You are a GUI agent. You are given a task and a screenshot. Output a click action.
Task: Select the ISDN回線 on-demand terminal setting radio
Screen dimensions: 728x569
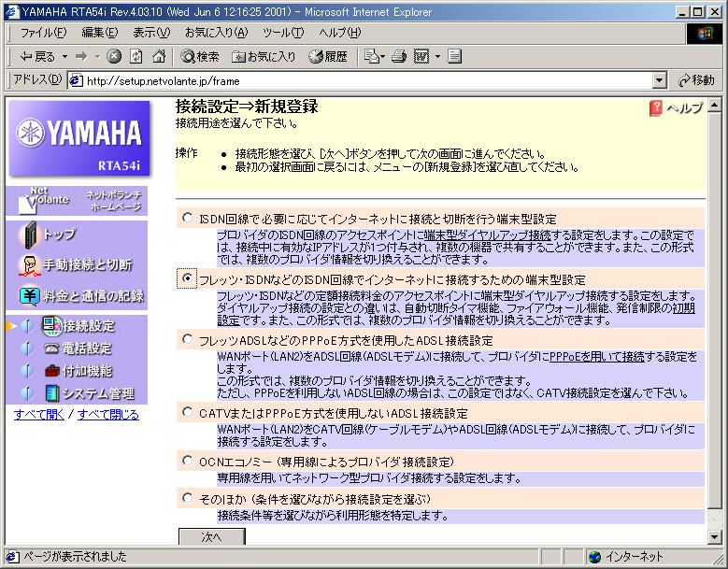click(190, 218)
